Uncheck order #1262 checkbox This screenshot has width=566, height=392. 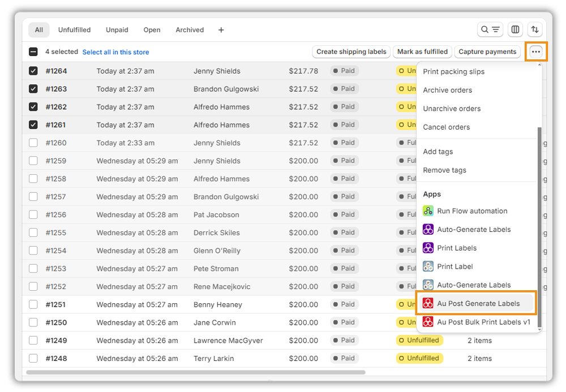33,107
